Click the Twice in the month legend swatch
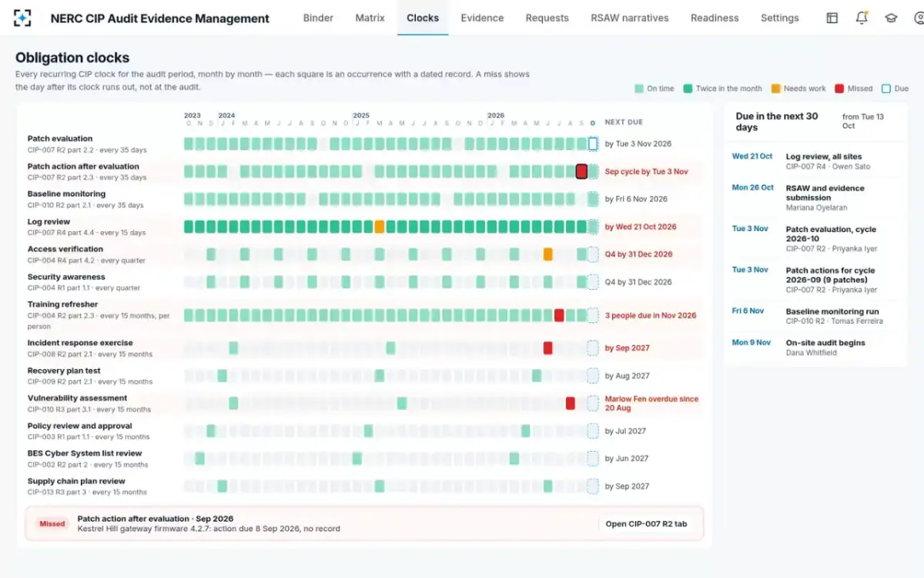 coord(688,89)
